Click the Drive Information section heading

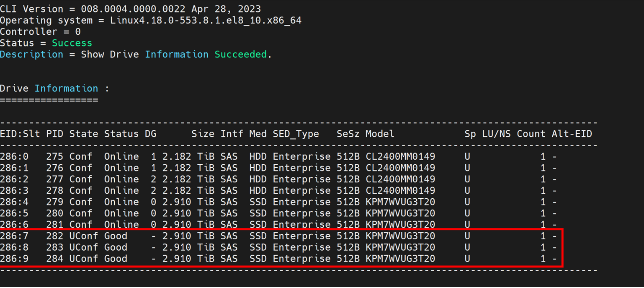(54, 88)
